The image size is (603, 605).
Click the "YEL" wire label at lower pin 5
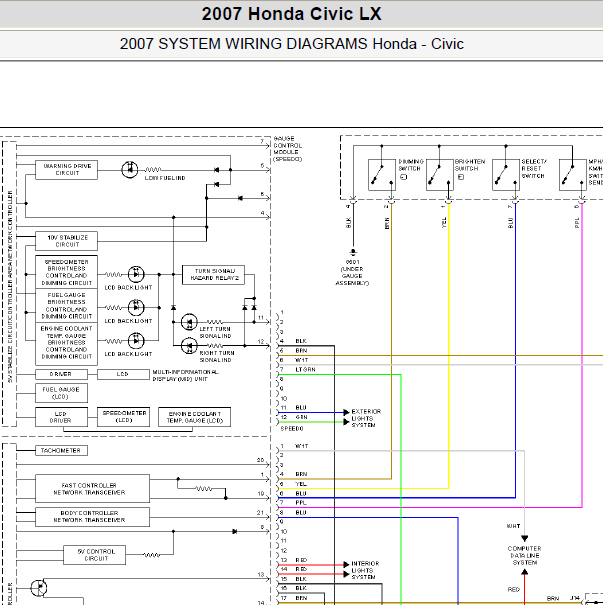tap(301, 484)
